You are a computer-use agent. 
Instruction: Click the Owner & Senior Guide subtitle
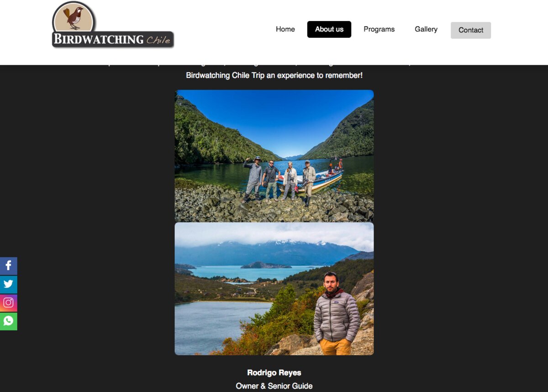[x=274, y=386]
